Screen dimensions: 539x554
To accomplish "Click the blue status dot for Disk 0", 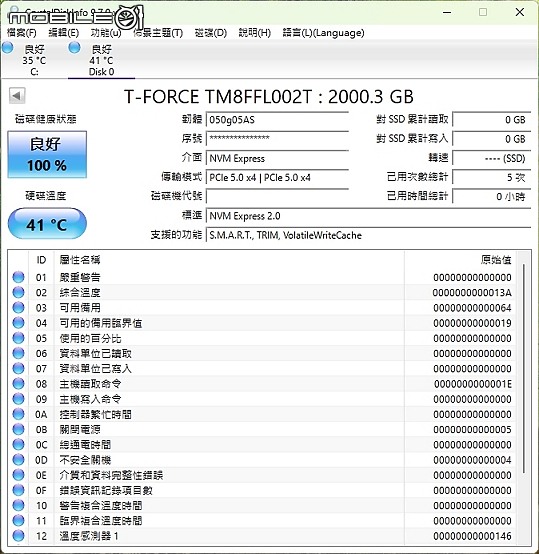I will pyautogui.click(x=75, y=48).
